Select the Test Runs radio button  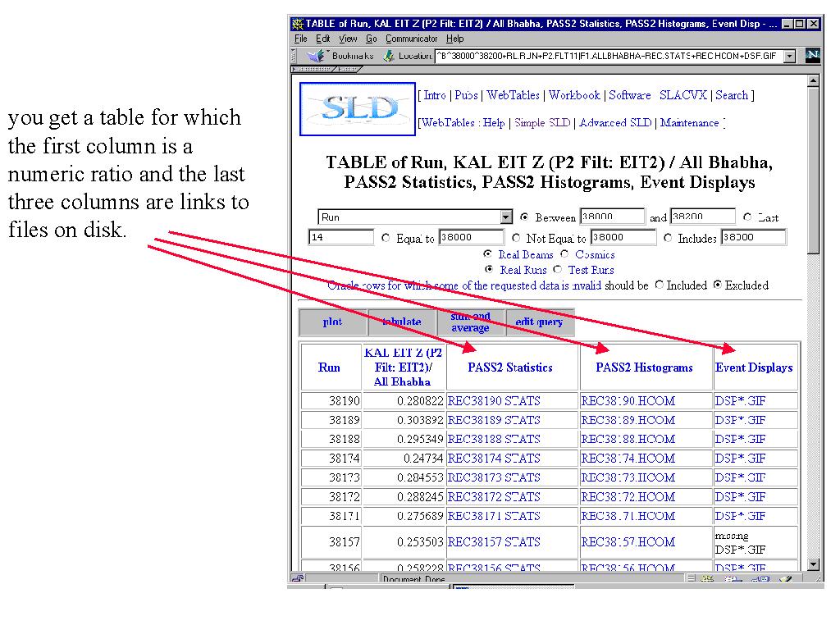pos(558,269)
